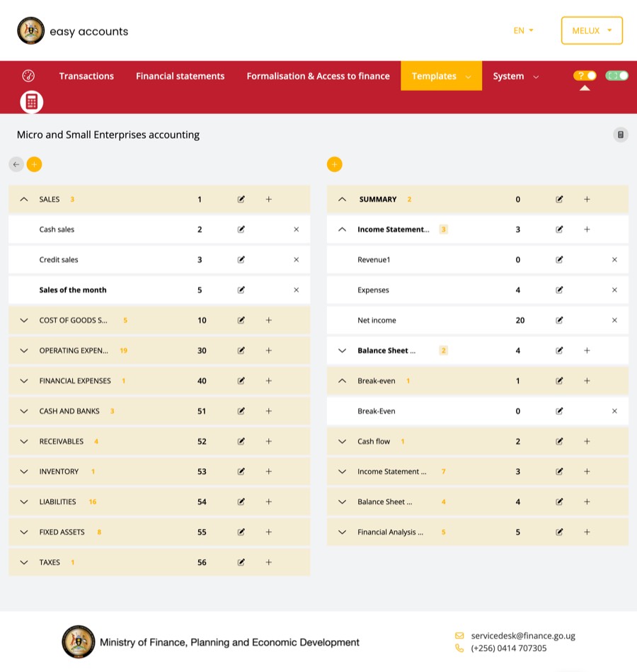Viewport: 637px width, 672px height.
Task: Click the white calculator icon in red bar
Action: coord(32,102)
